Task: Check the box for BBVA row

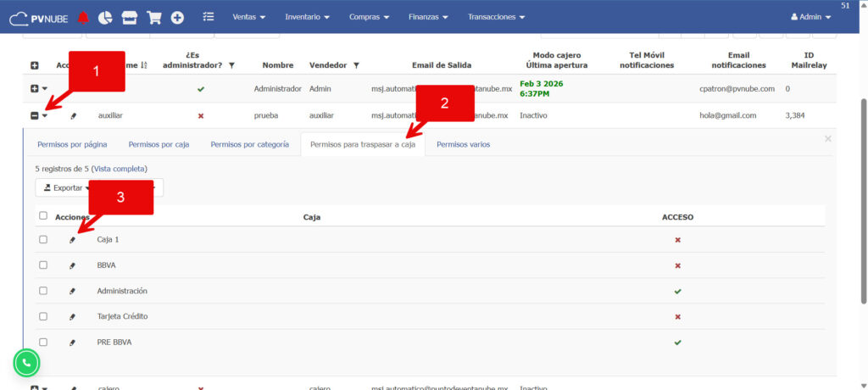Action: tap(43, 265)
